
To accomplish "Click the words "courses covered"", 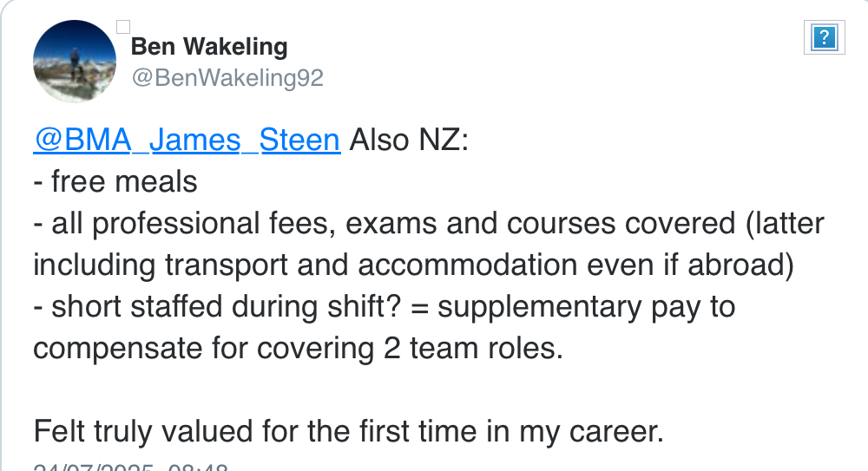I will [x=621, y=224].
